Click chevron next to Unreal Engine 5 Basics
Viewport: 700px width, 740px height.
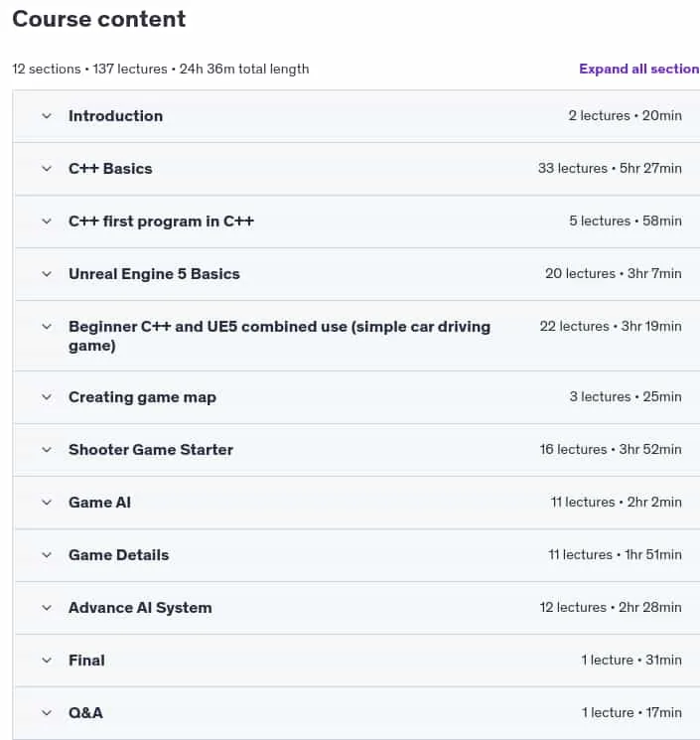pyautogui.click(x=47, y=274)
